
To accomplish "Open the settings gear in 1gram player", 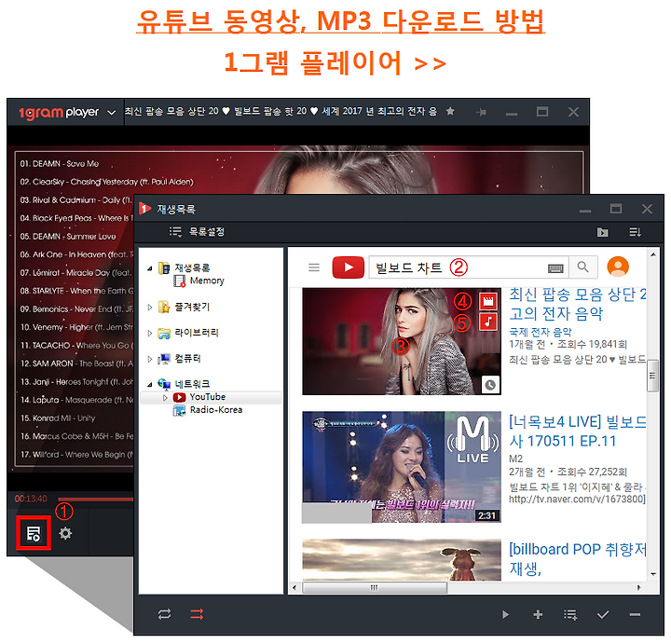I will (x=65, y=533).
